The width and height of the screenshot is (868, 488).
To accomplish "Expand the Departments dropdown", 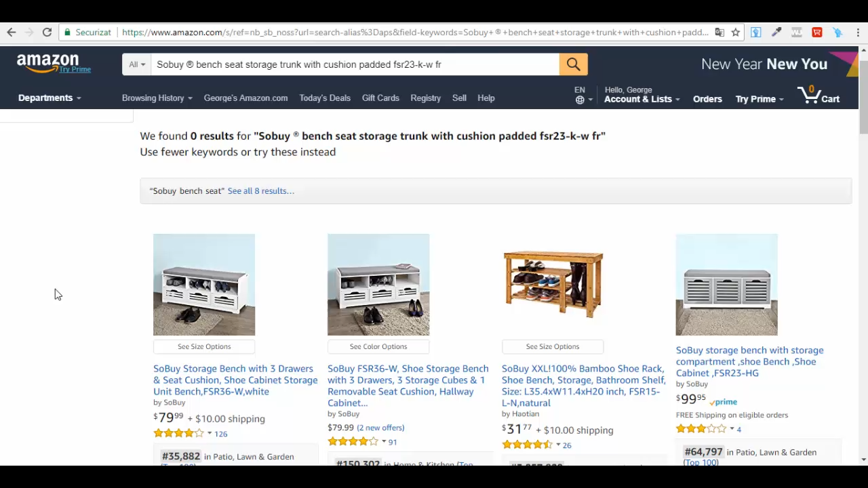I will [50, 98].
